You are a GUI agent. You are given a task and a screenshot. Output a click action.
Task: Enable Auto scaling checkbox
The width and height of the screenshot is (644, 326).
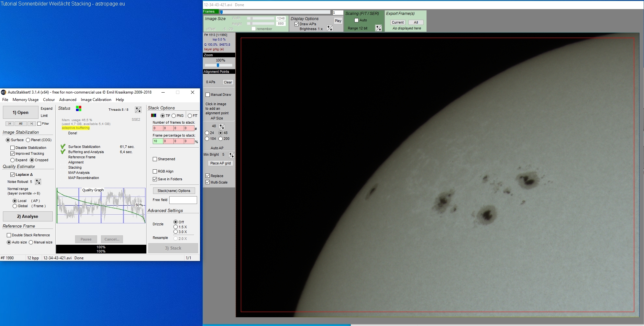(x=356, y=20)
